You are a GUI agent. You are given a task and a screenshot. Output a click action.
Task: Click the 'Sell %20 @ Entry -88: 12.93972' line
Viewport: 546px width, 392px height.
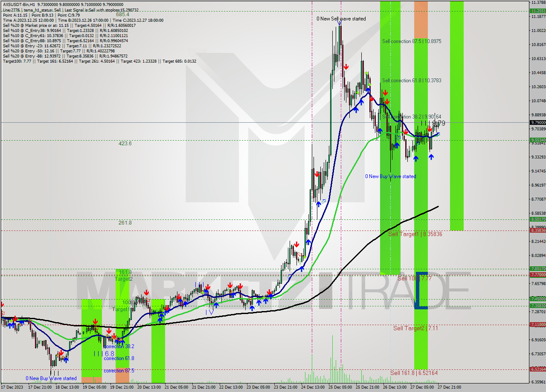(65, 56)
